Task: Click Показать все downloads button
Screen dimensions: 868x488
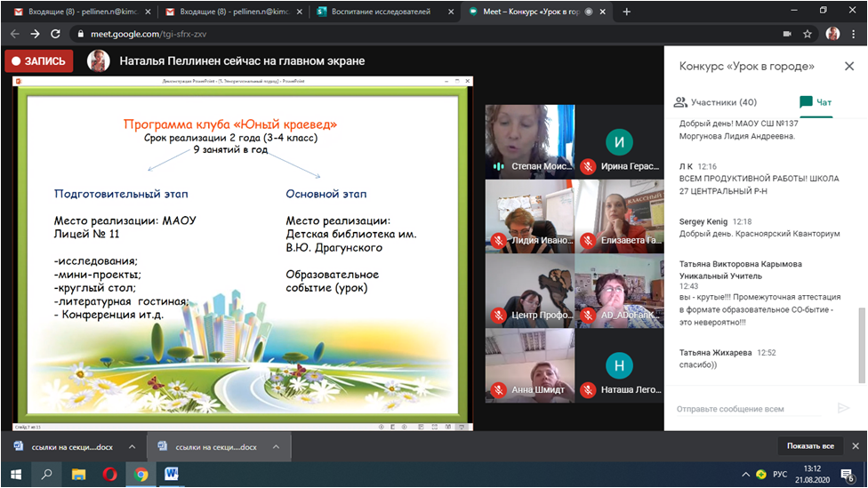Action: 810,446
